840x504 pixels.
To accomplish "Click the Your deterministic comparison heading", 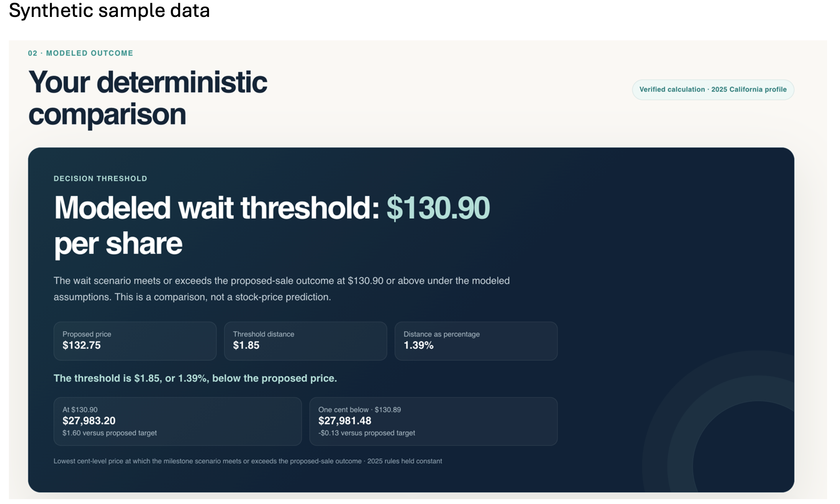I will (148, 98).
